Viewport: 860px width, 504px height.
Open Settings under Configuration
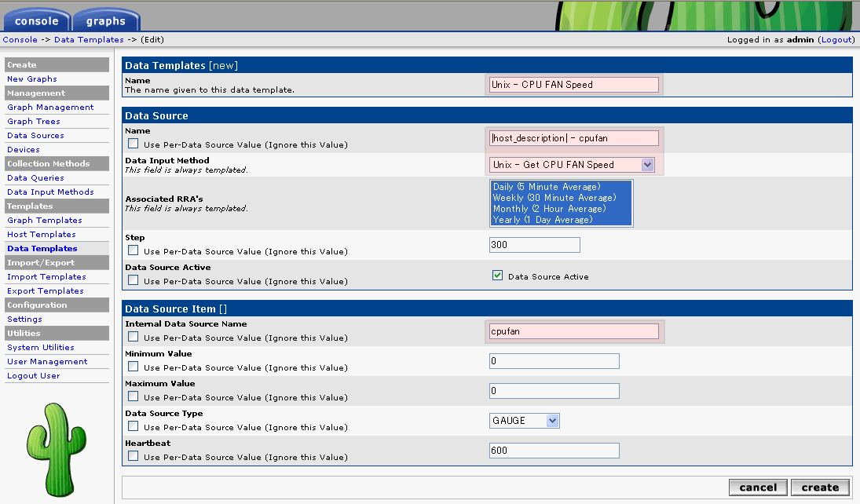(24, 320)
